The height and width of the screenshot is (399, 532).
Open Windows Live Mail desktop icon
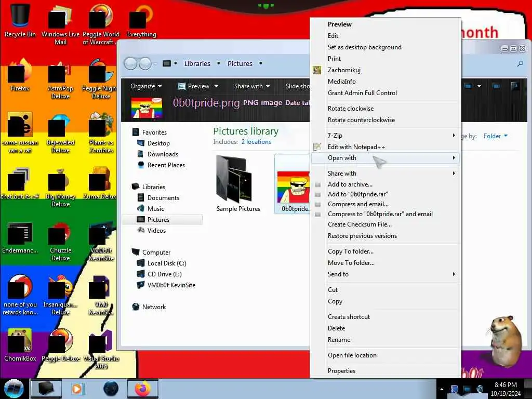coord(60,24)
